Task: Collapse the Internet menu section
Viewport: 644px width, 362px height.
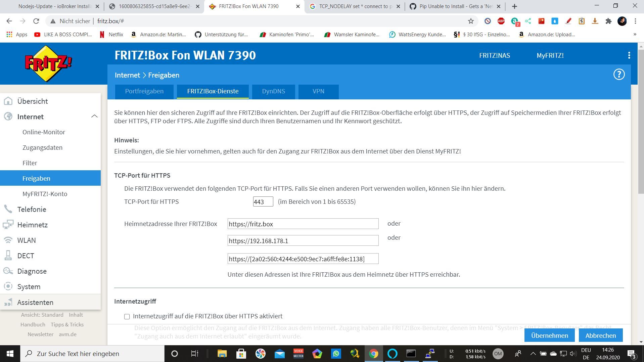Action: click(x=94, y=117)
